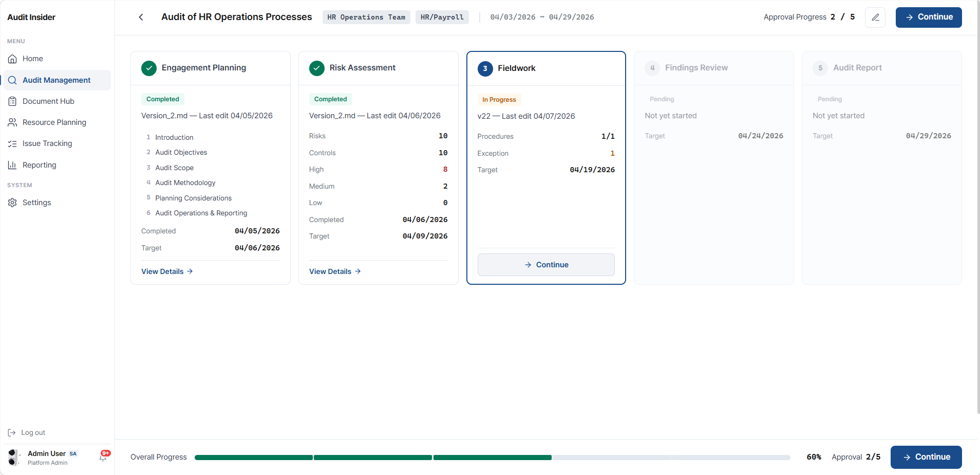
Task: Open the notifications bell icon
Action: (103, 456)
